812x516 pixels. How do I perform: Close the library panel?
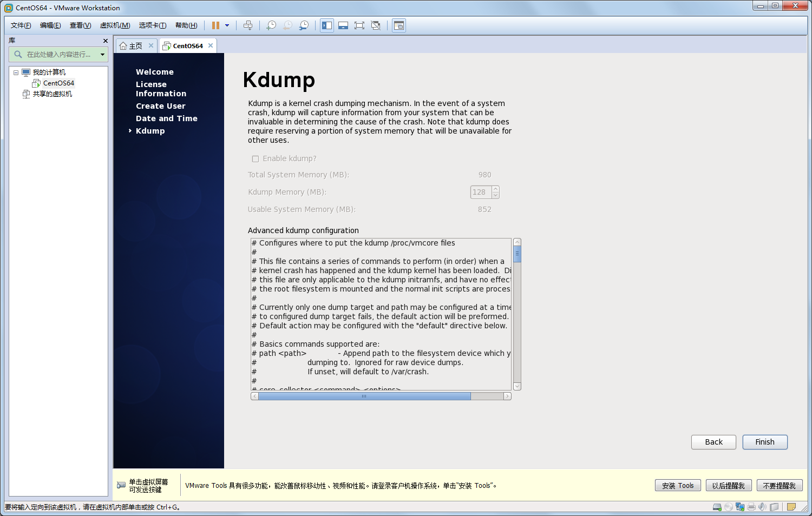tap(106, 41)
